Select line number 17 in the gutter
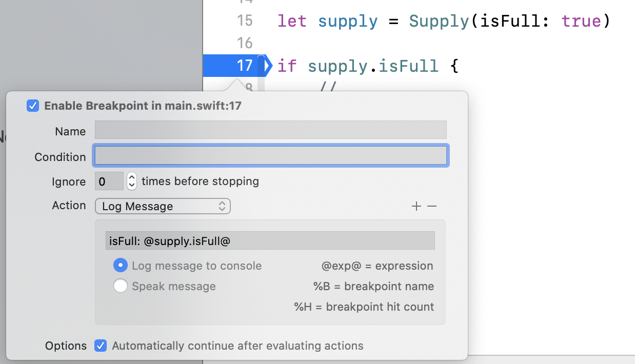Screen dimensions: 635x364 click(x=245, y=66)
